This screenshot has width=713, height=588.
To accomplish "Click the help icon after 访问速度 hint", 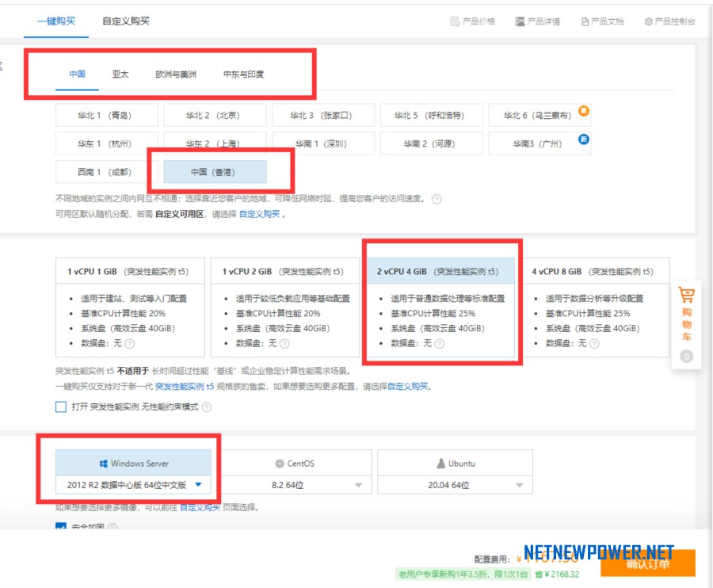I will (x=437, y=199).
